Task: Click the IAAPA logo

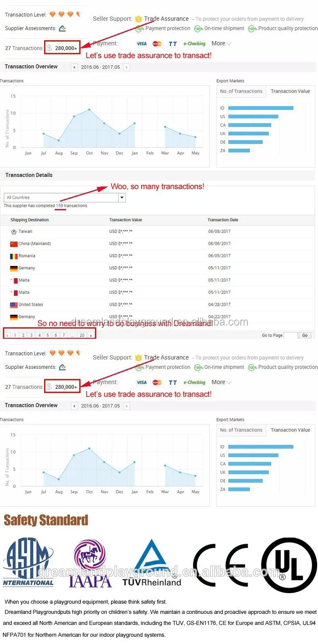Action: point(90,563)
